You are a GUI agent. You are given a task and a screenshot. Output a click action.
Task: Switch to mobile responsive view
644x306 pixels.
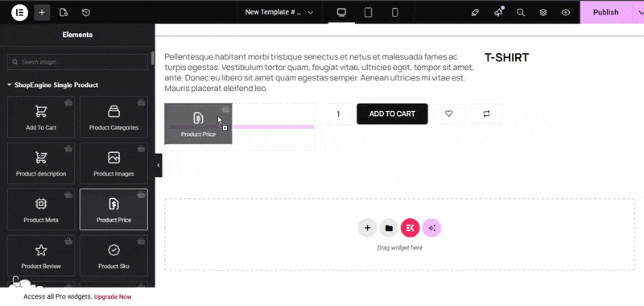394,12
